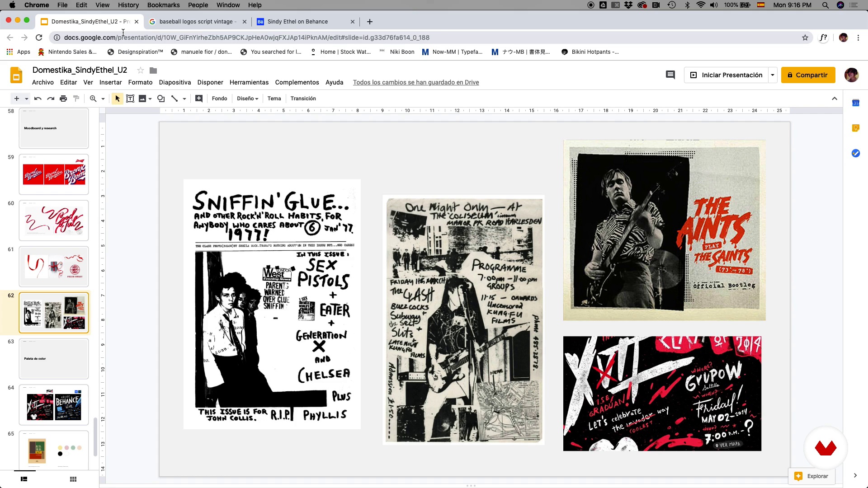Click the insert image icon

tap(142, 99)
